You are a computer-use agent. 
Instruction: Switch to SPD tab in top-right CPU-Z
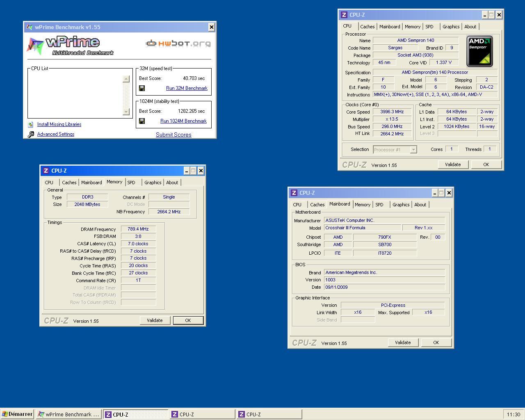coord(429,27)
